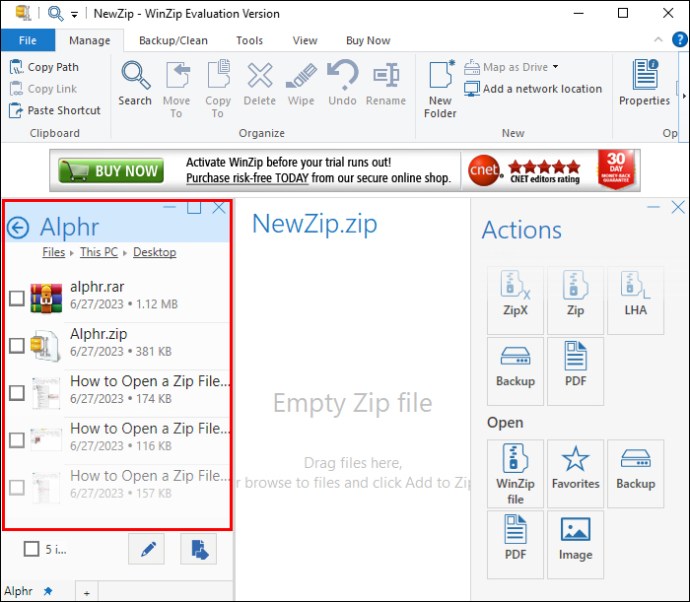Click the Undo ribbon icon
The image size is (690, 602).
(x=342, y=84)
